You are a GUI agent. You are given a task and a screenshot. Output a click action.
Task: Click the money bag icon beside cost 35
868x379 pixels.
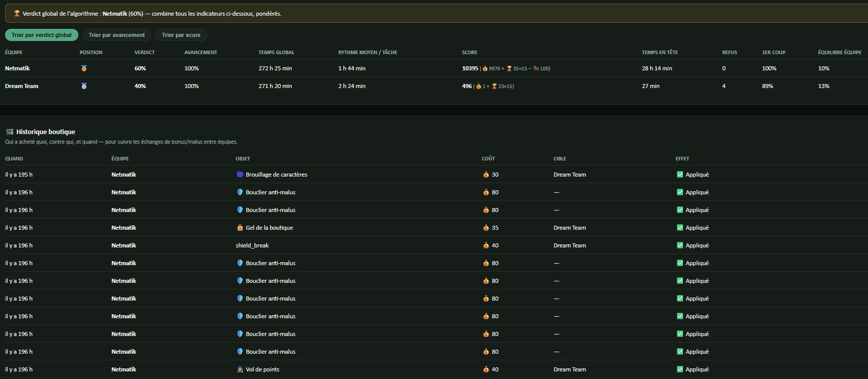486,228
